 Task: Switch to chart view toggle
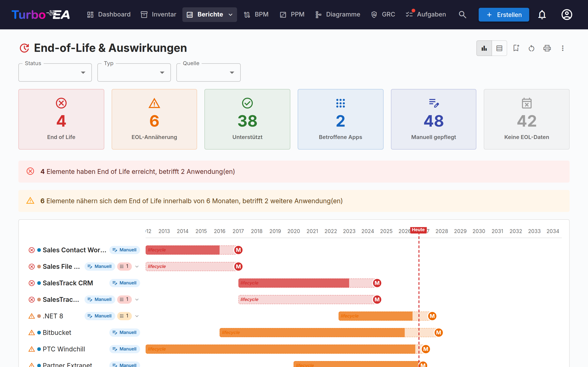[x=484, y=48]
